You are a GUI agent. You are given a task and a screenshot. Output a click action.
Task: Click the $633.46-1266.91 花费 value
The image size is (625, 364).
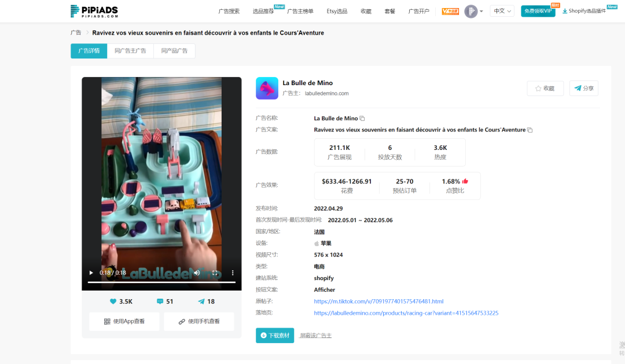pos(347,181)
